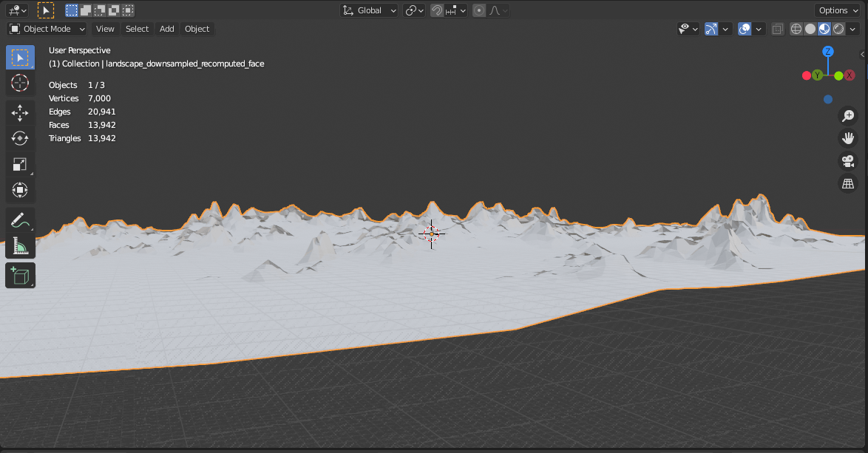Click the zoom magnifier in the viewport sidebar

point(848,115)
